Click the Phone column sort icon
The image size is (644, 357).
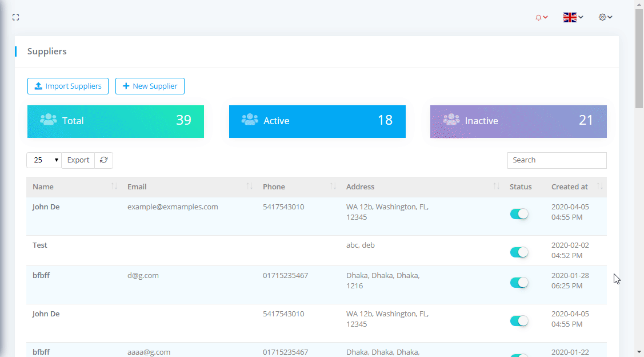[333, 187]
